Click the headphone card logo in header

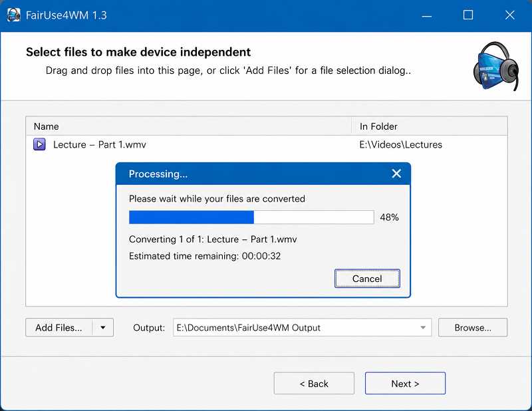[496, 67]
